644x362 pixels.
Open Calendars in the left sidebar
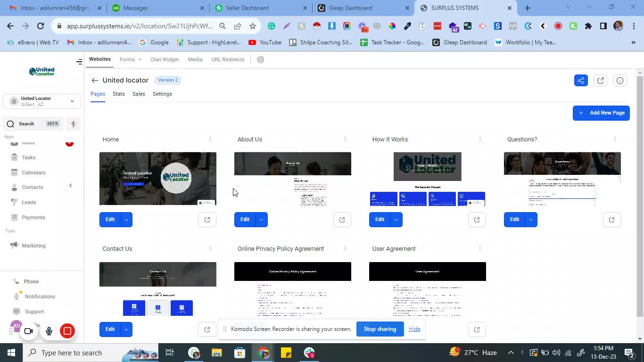pyautogui.click(x=33, y=173)
